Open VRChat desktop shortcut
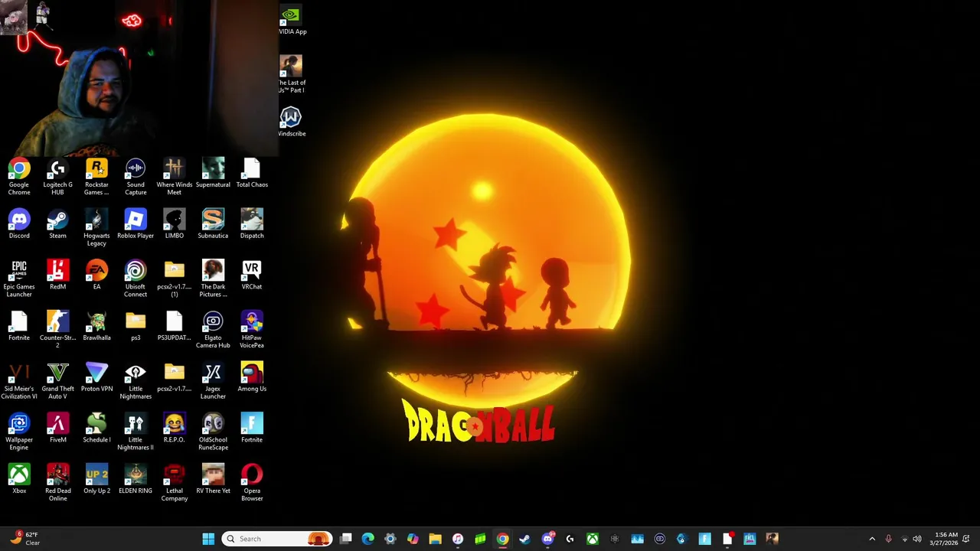The image size is (980, 551). pyautogui.click(x=252, y=275)
